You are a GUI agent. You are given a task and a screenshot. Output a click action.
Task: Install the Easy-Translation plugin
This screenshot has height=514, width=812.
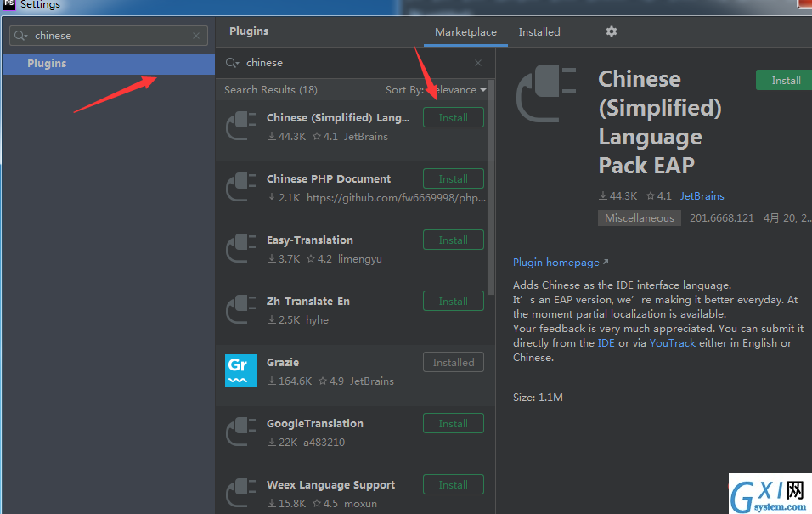453,240
